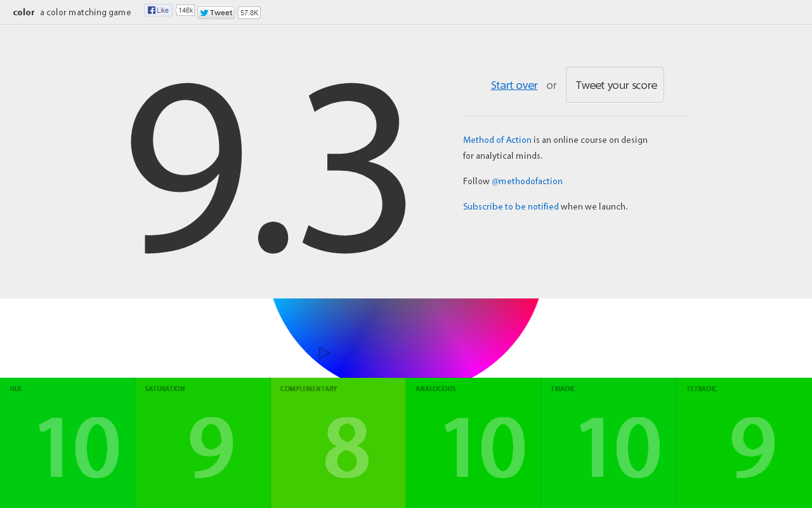Click the Twitter Tweet button

pyautogui.click(x=216, y=13)
